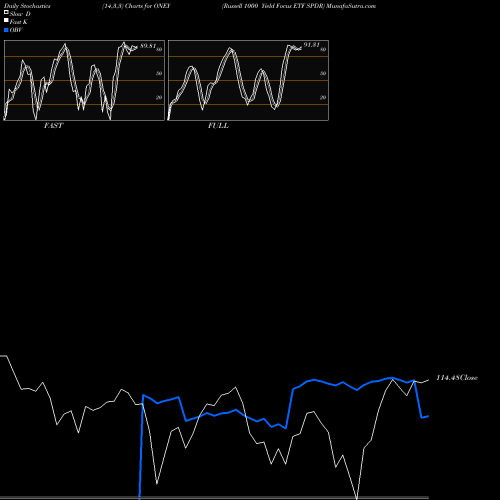The height and width of the screenshot is (500, 500).
Task: Click the 'FULL' chart caption
Action: pos(218,126)
